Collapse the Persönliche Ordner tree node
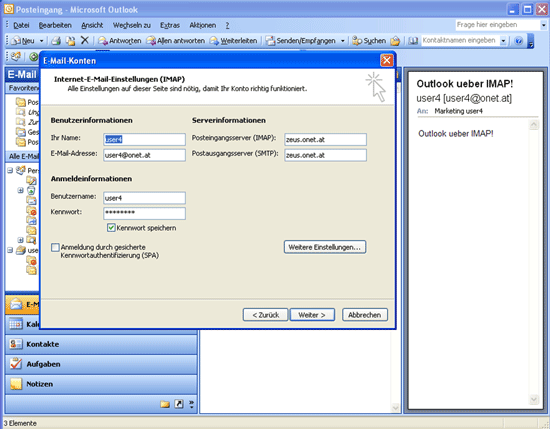The width and height of the screenshot is (550, 429). coord(10,170)
